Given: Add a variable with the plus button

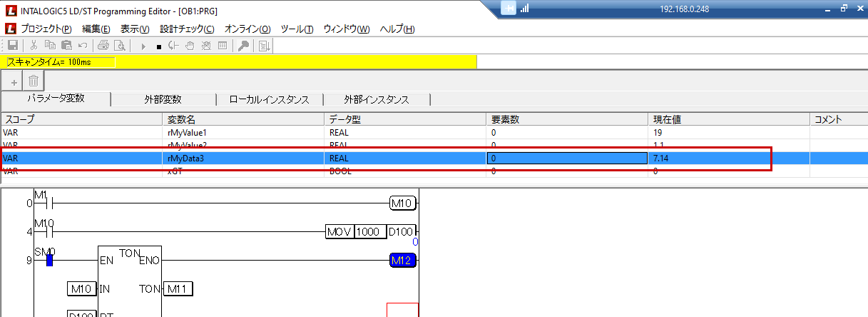Looking at the screenshot, I should 14,81.
